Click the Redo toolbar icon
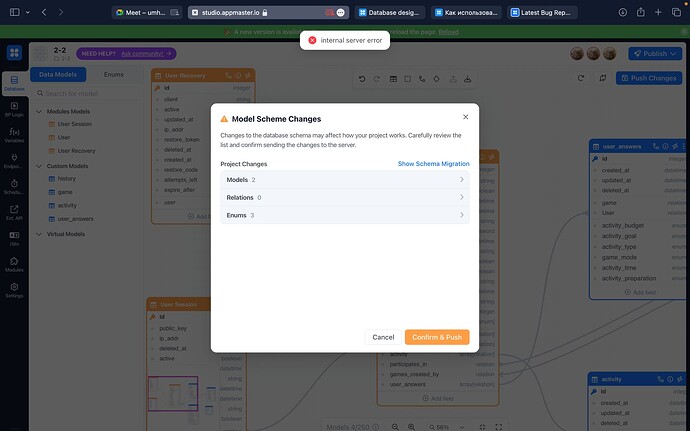 click(x=377, y=79)
